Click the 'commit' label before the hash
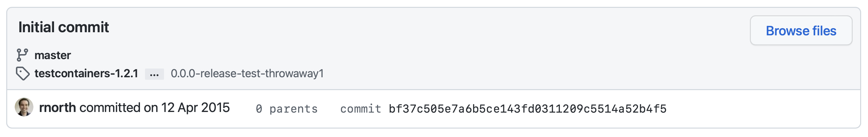868x137 pixels. [361, 109]
